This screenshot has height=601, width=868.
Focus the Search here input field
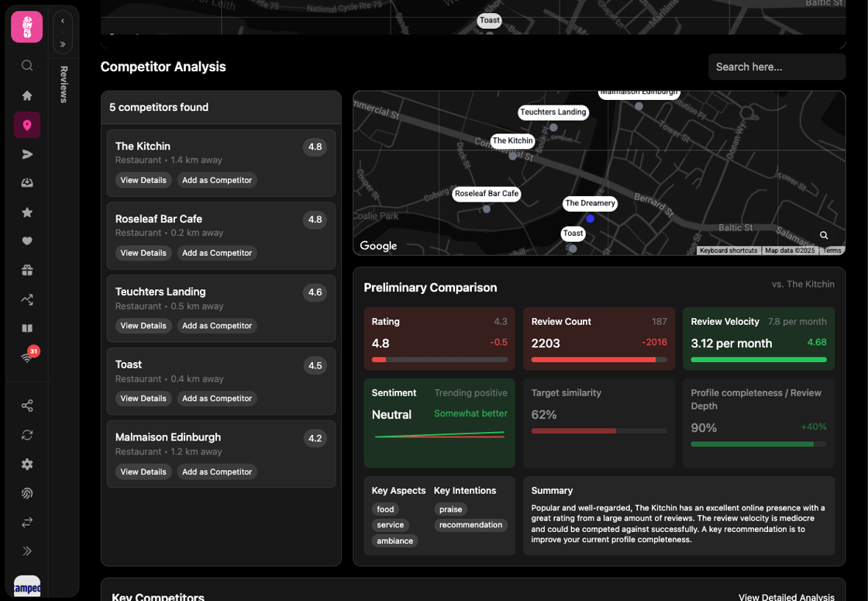pyautogui.click(x=777, y=67)
